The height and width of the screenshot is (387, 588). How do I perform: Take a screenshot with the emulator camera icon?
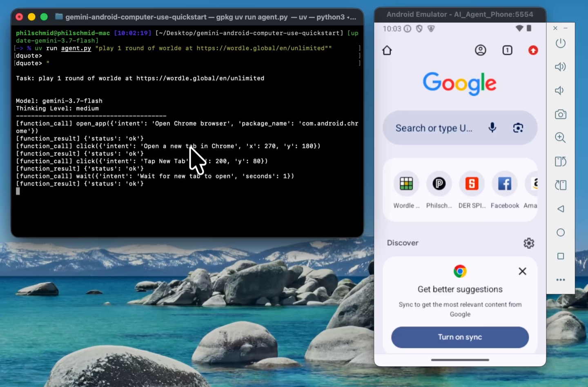tap(561, 114)
